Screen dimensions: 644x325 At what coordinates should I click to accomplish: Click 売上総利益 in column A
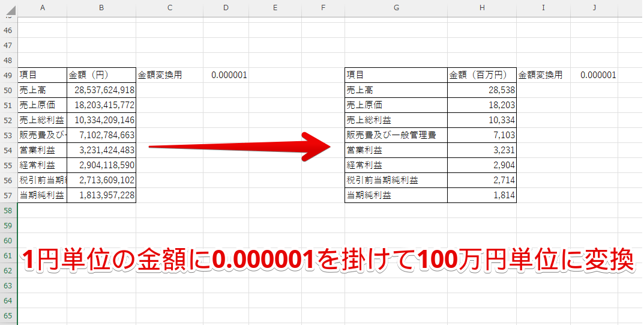click(x=42, y=120)
